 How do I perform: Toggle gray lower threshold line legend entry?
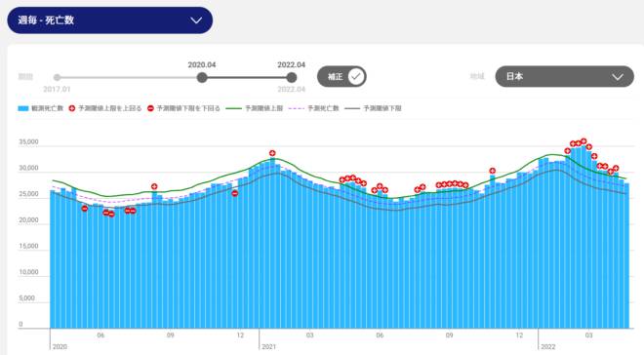pos(373,108)
